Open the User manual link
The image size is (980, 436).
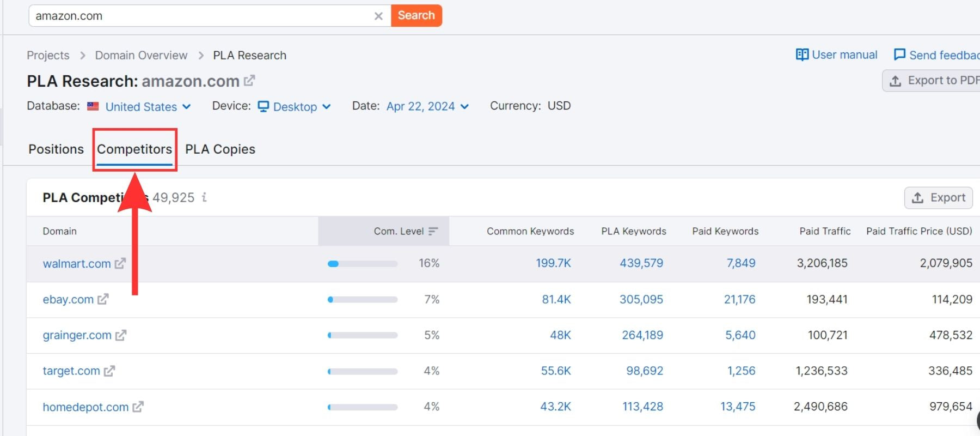click(x=844, y=55)
